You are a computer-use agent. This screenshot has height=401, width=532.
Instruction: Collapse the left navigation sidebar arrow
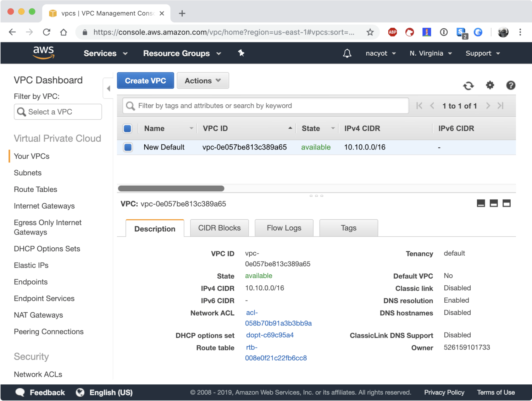click(108, 88)
